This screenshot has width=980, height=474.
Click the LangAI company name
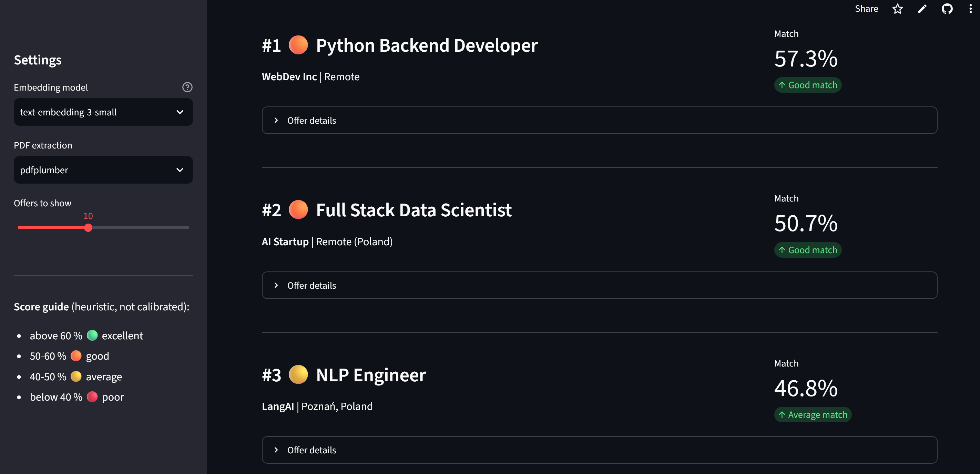tap(278, 406)
